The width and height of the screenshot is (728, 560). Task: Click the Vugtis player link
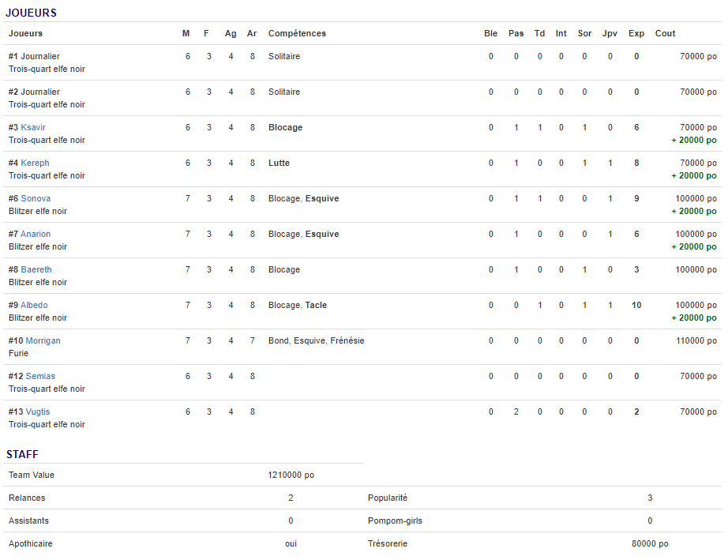click(37, 412)
